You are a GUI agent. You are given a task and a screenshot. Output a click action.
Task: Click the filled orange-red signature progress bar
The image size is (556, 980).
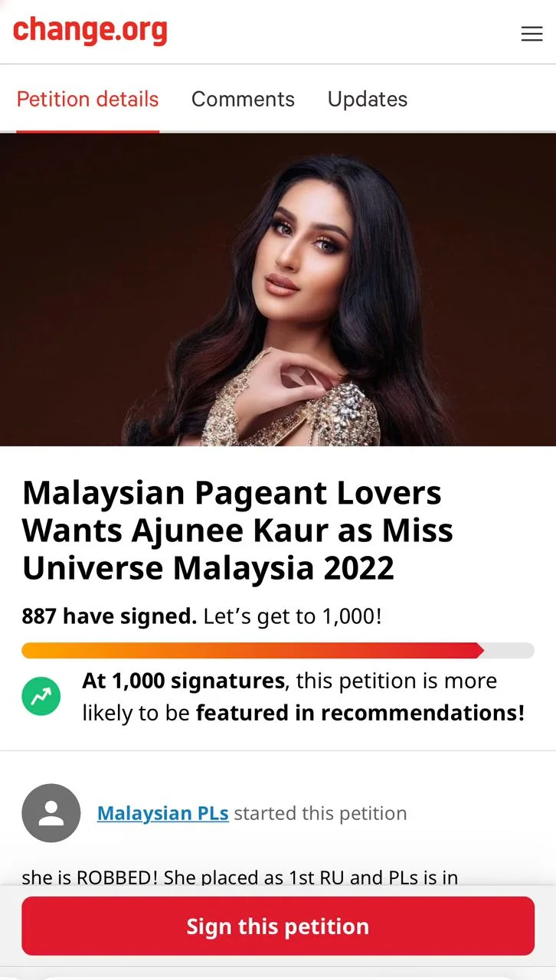pyautogui.click(x=253, y=651)
